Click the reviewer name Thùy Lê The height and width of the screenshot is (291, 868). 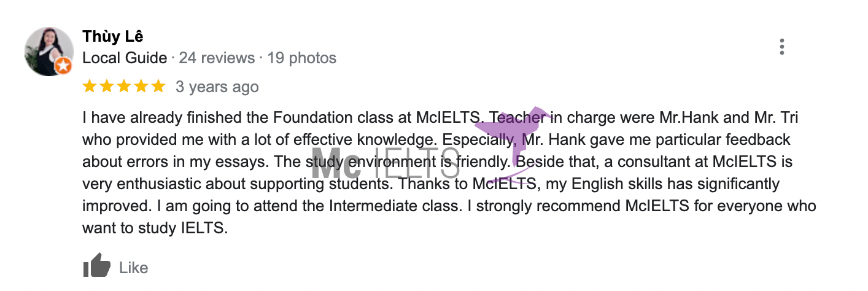click(113, 37)
